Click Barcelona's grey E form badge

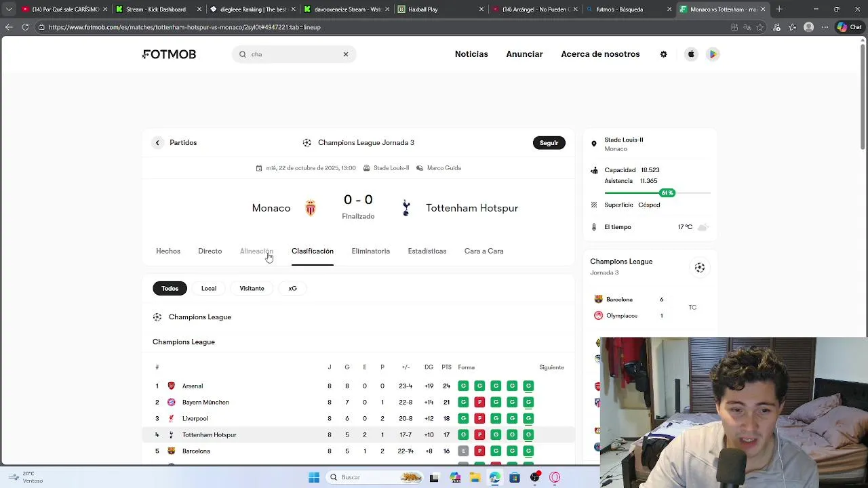463,451
